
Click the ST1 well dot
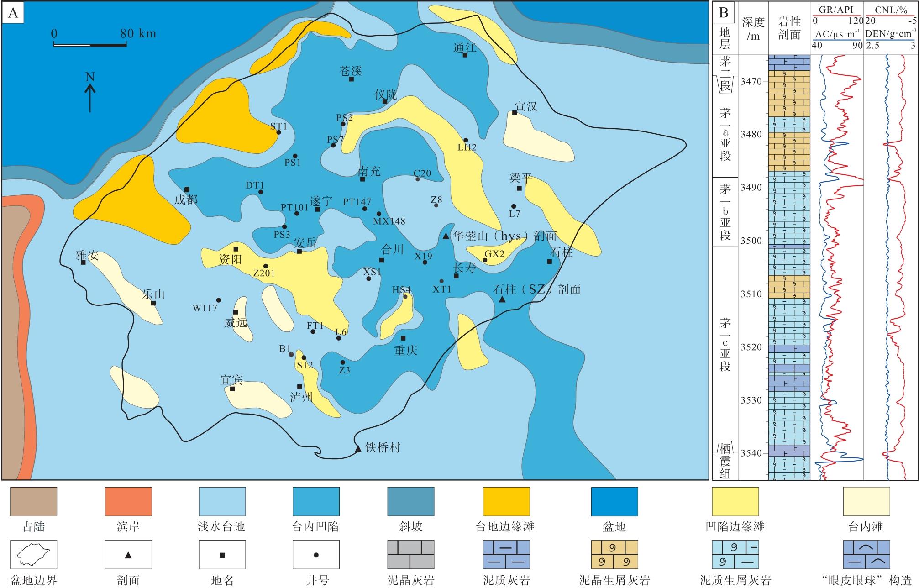(278, 133)
